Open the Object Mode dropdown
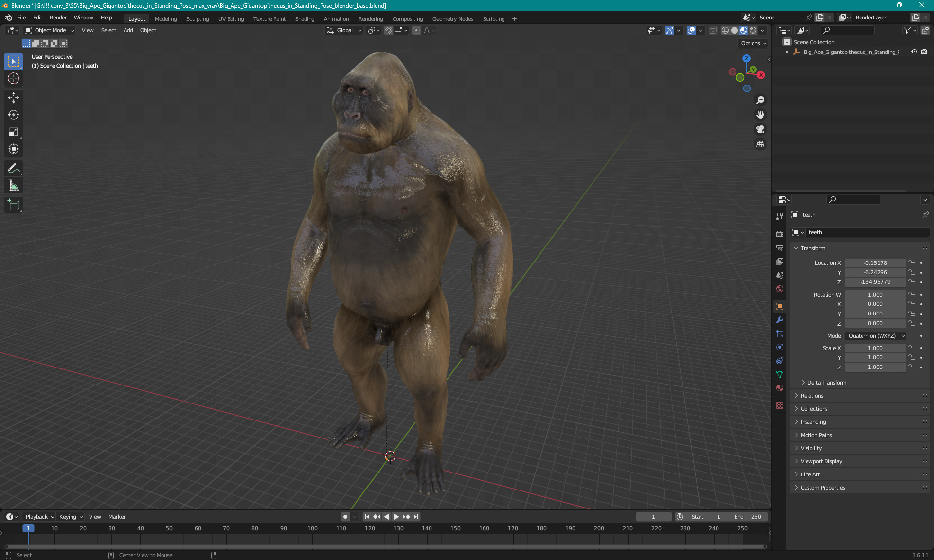 coord(50,30)
